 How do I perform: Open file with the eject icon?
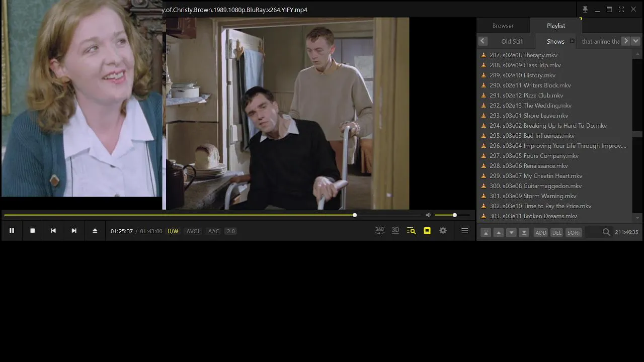click(x=95, y=231)
